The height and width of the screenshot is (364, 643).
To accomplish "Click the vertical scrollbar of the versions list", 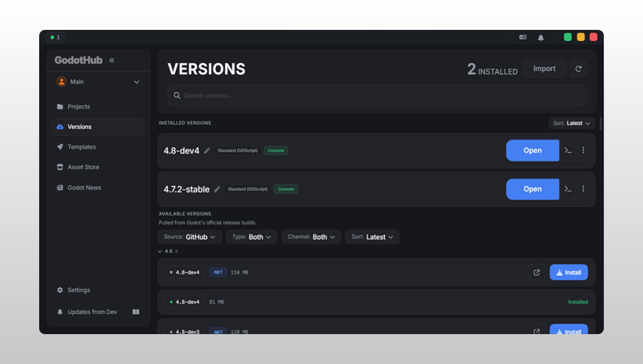I will click(601, 124).
